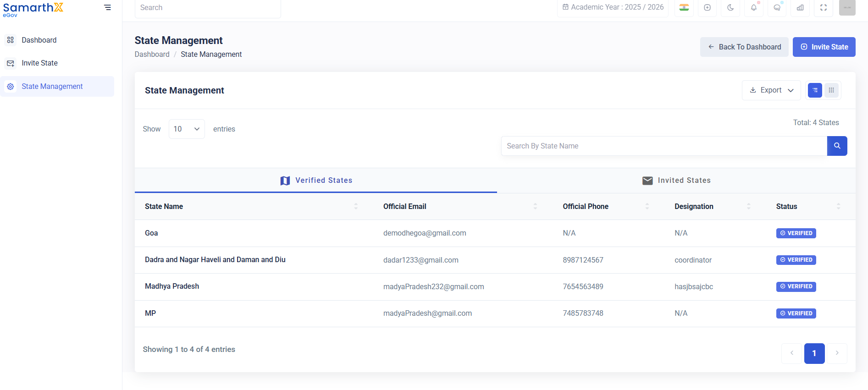Image resolution: width=868 pixels, height=390 pixels.
Task: Click the plus icon in the top bar
Action: pyautogui.click(x=708, y=7)
